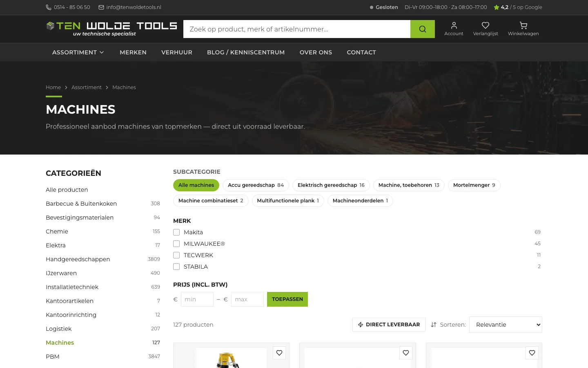Add second product card to wishlist

(x=406, y=353)
